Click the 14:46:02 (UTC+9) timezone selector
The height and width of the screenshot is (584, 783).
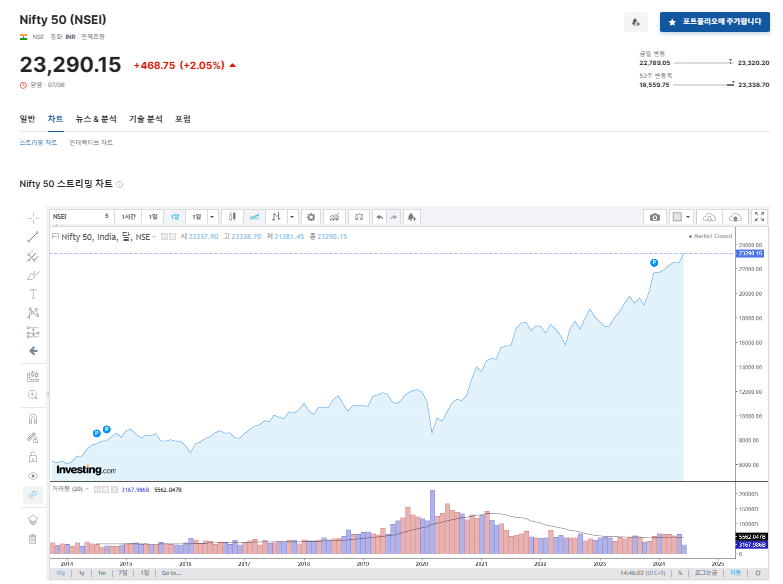tap(643, 573)
